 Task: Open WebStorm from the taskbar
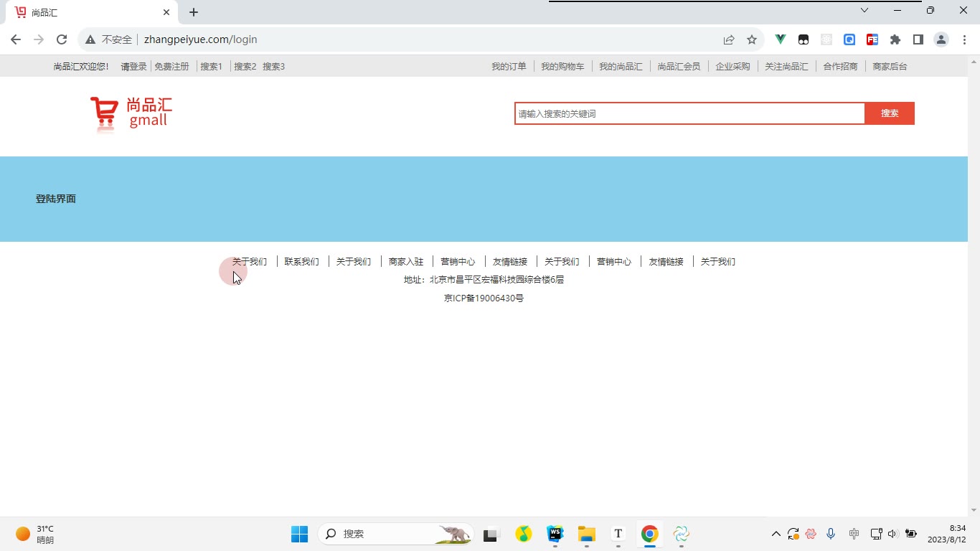tap(555, 534)
